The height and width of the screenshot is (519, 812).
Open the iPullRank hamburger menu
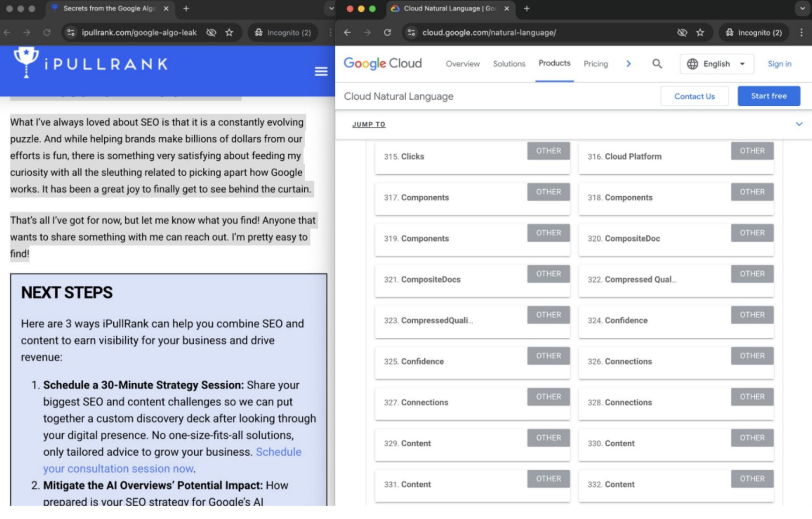click(x=321, y=71)
